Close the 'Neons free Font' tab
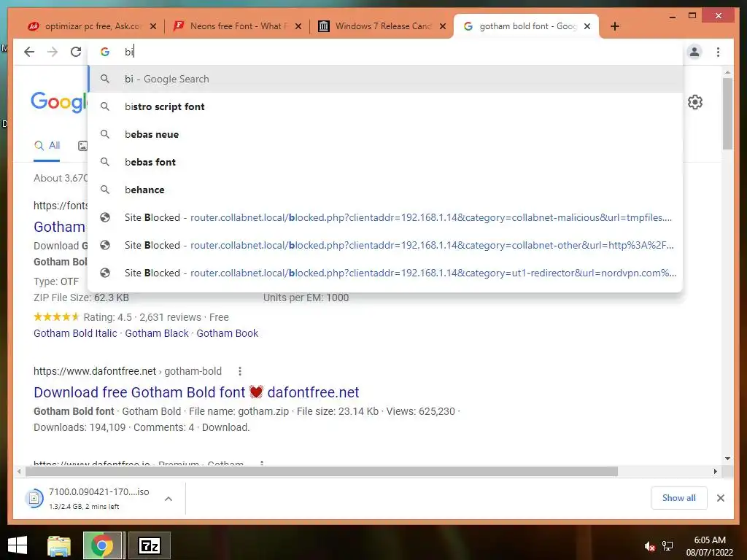Image resolution: width=747 pixels, height=560 pixels. coord(298,26)
